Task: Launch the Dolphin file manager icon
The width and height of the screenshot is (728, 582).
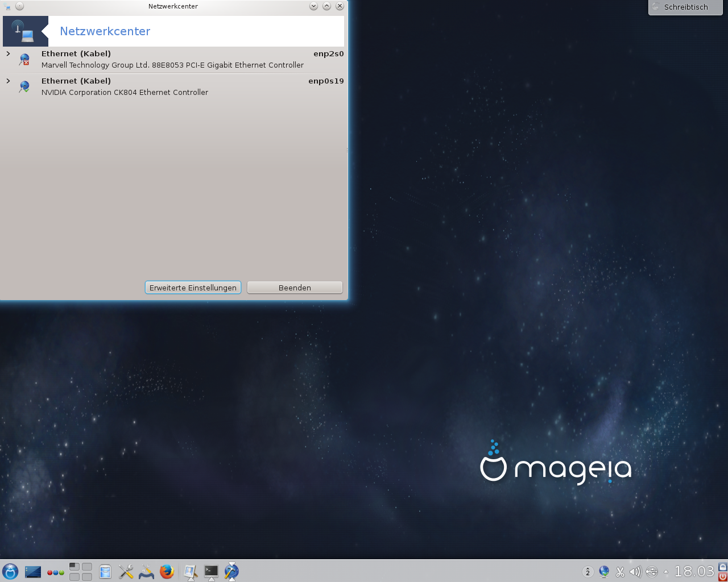Action: [x=105, y=571]
